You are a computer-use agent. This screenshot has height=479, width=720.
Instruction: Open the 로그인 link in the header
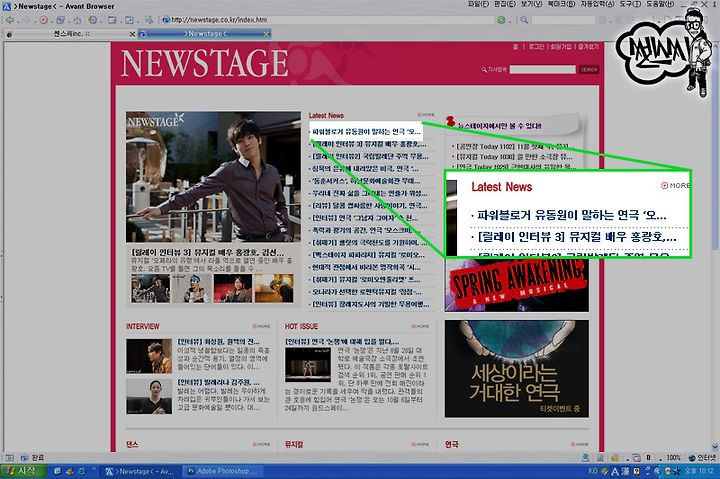[536, 47]
